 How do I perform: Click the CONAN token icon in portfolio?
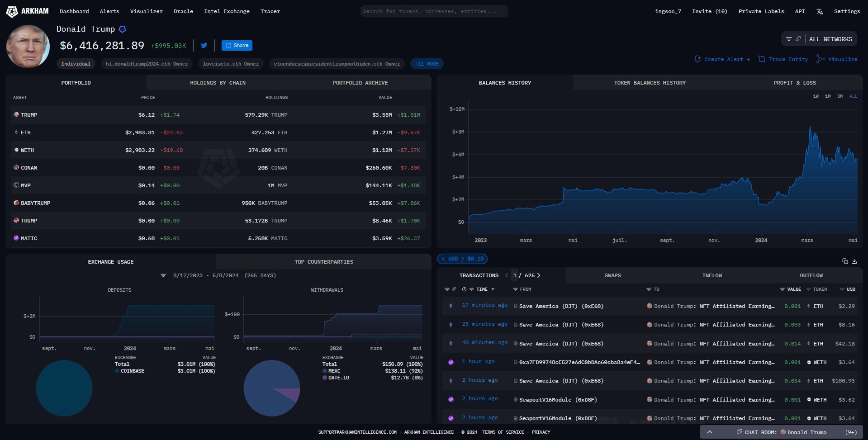coord(16,167)
